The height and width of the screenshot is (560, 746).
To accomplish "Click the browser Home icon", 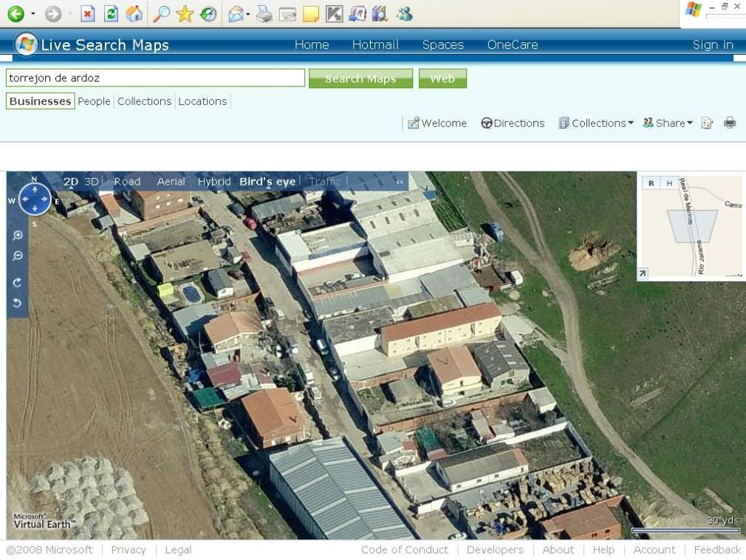I will point(134,13).
